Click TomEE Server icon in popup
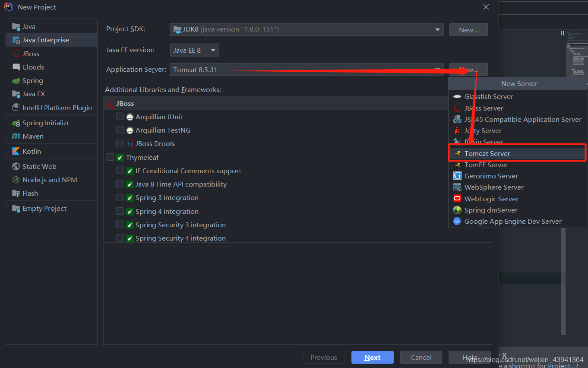 tap(457, 165)
